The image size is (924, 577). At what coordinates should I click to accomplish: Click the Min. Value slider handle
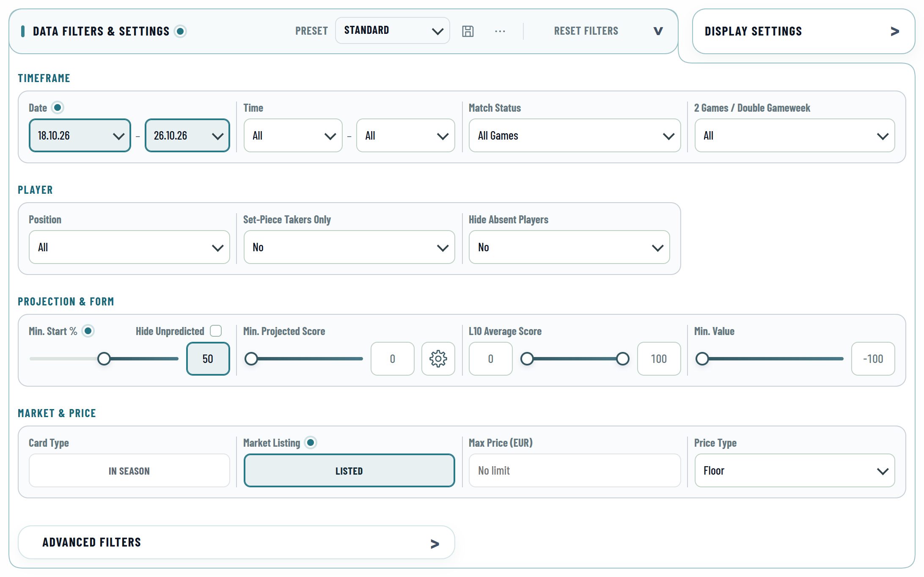point(702,359)
